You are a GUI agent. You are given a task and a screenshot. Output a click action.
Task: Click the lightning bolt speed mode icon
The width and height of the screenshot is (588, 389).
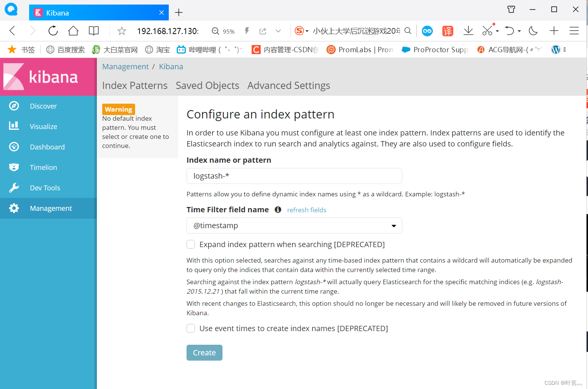coord(247,31)
